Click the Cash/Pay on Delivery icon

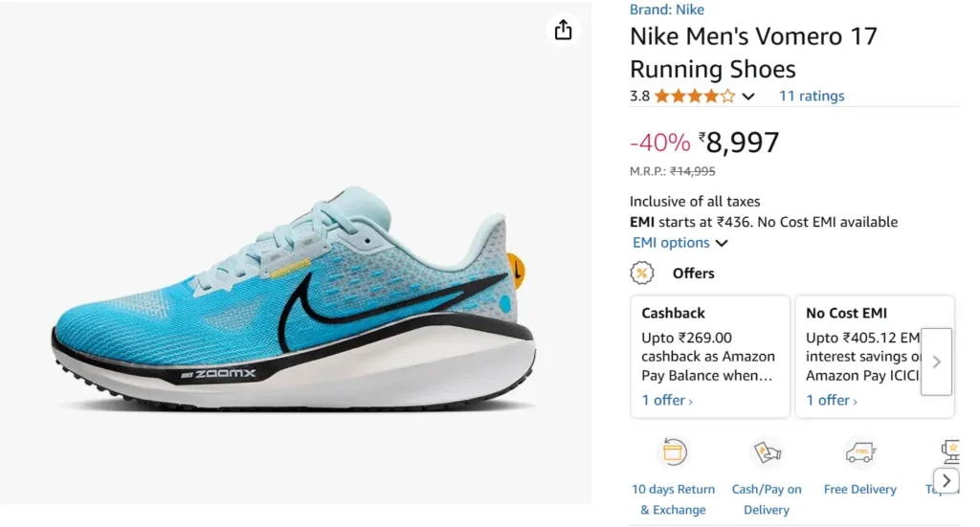tap(767, 452)
